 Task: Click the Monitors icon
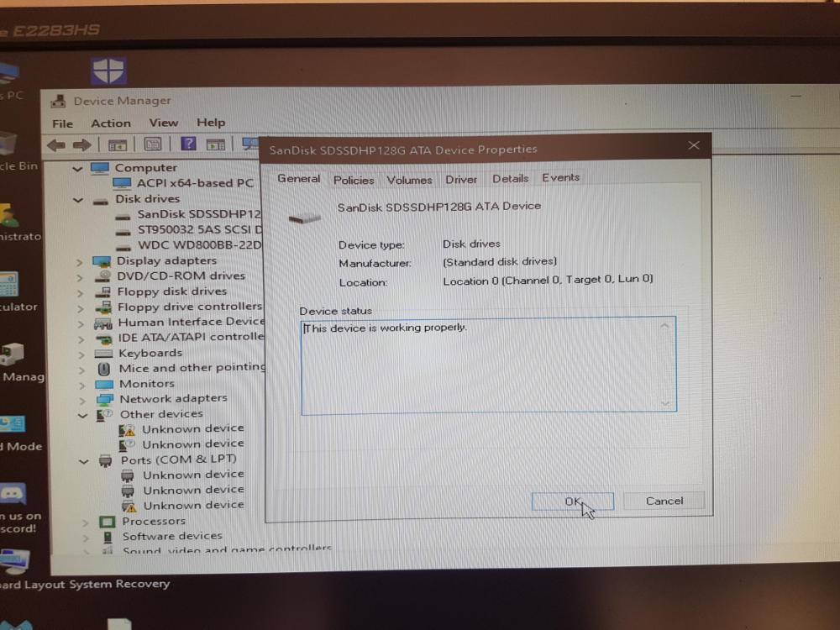click(x=104, y=385)
